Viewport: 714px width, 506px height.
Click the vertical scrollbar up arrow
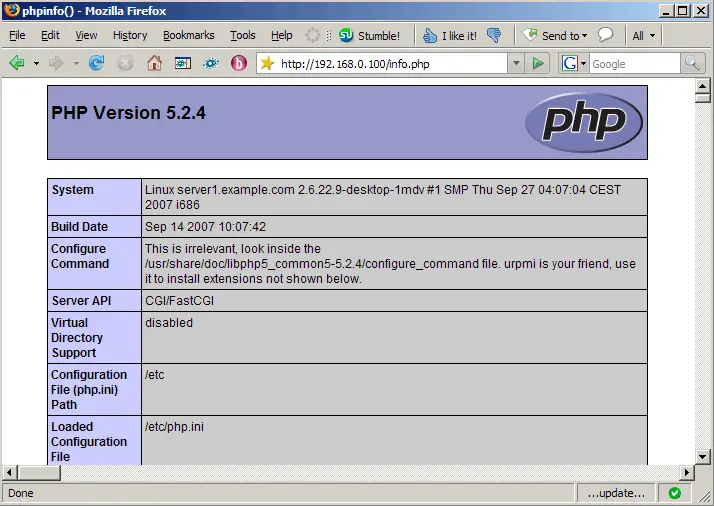pyautogui.click(x=703, y=86)
